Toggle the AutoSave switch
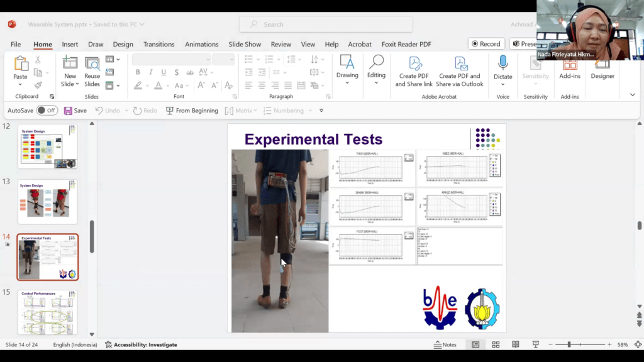Screen dimensions: 644x362 (47, 111)
